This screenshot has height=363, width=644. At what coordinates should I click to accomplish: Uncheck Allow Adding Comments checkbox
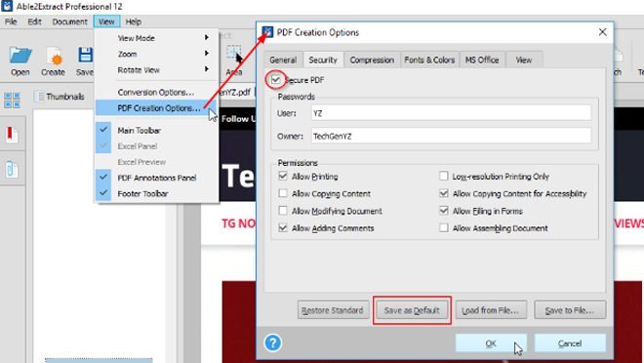click(283, 228)
